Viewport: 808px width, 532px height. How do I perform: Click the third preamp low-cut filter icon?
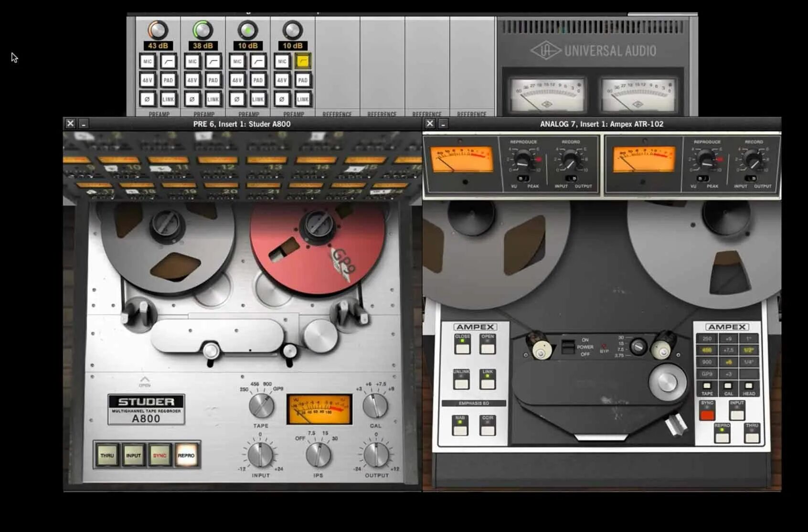[258, 61]
